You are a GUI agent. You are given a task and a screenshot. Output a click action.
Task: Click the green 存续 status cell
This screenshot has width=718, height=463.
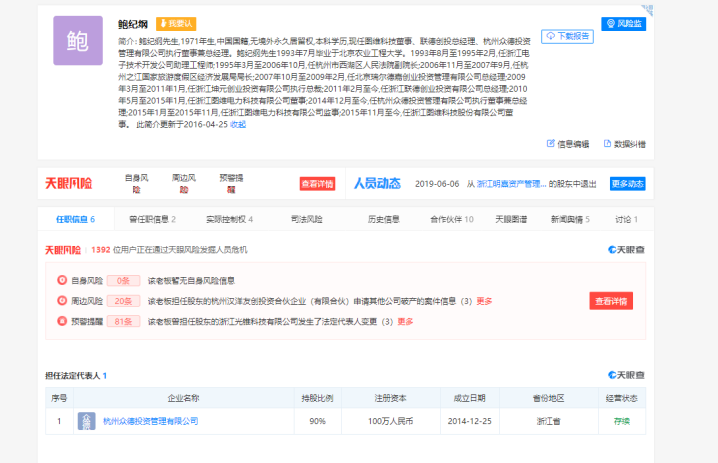tap(622, 421)
